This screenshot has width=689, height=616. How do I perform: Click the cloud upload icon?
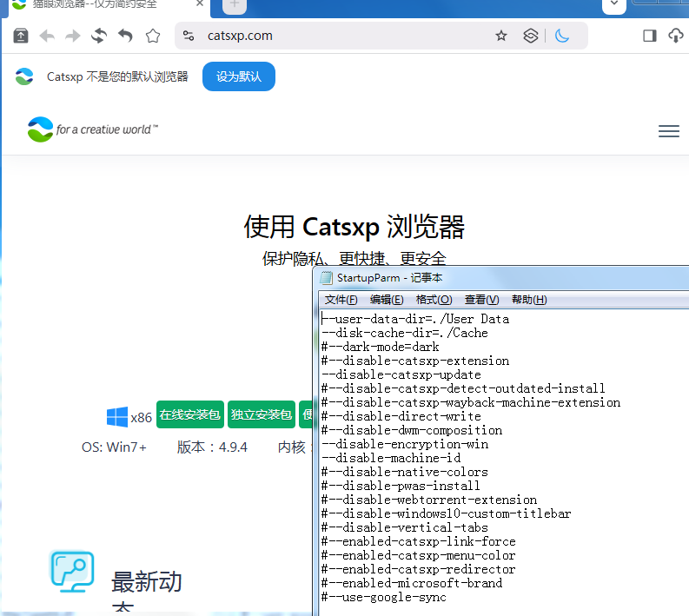coord(676,36)
